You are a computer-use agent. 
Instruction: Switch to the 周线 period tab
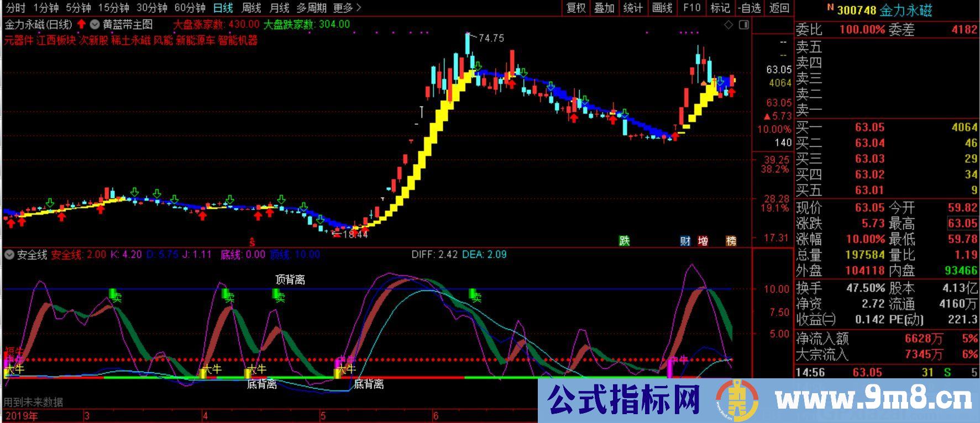click(x=251, y=8)
